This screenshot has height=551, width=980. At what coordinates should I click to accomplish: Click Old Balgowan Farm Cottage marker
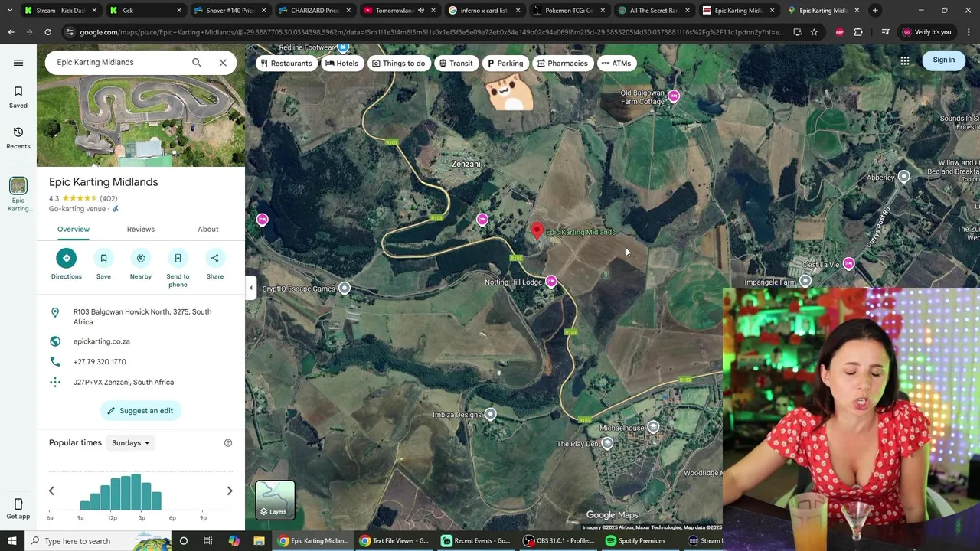[x=674, y=96]
